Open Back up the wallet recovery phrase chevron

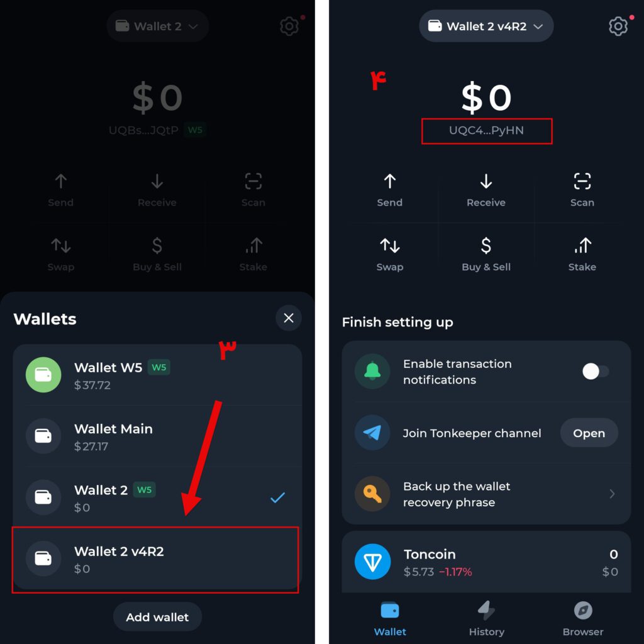[x=612, y=494]
